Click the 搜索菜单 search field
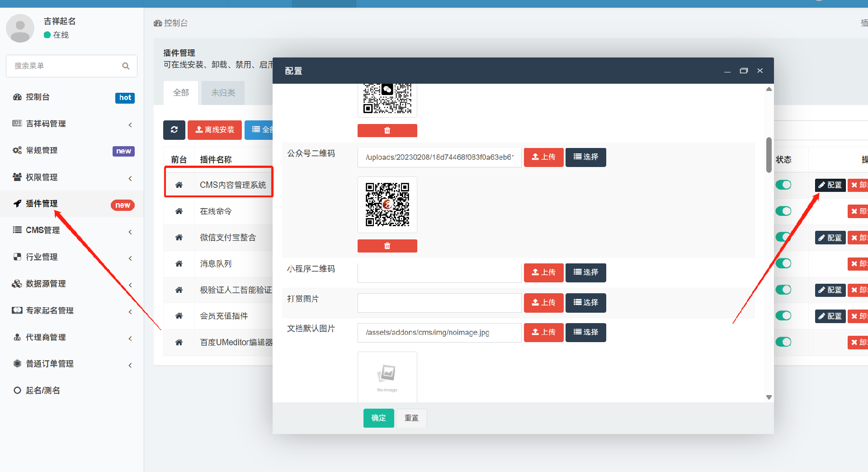This screenshot has width=868, height=472. [x=71, y=66]
